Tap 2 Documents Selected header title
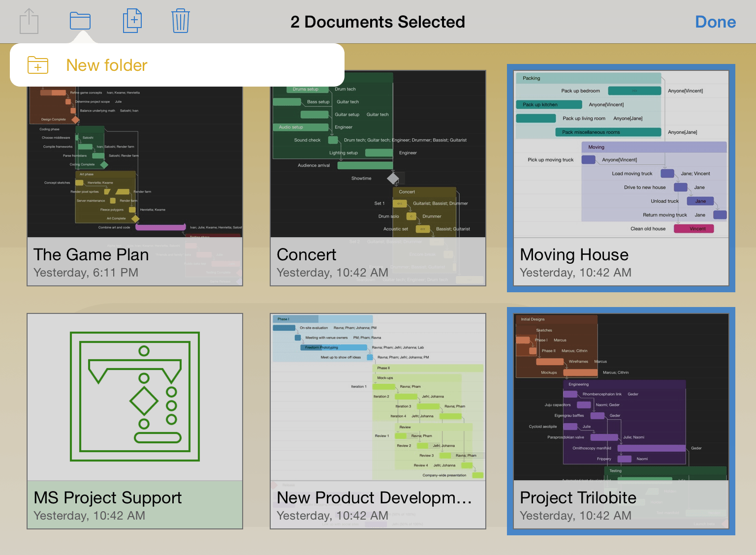The image size is (756, 555). click(378, 22)
